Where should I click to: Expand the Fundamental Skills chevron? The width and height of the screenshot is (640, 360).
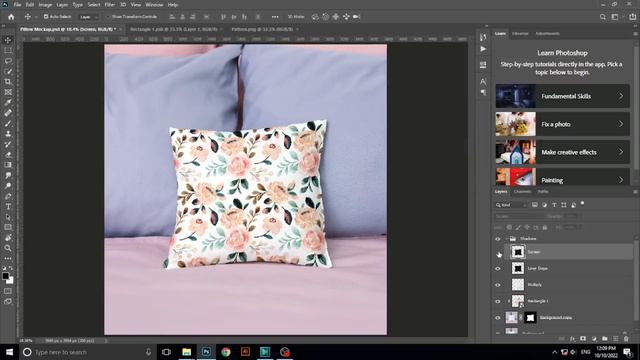(x=620, y=96)
